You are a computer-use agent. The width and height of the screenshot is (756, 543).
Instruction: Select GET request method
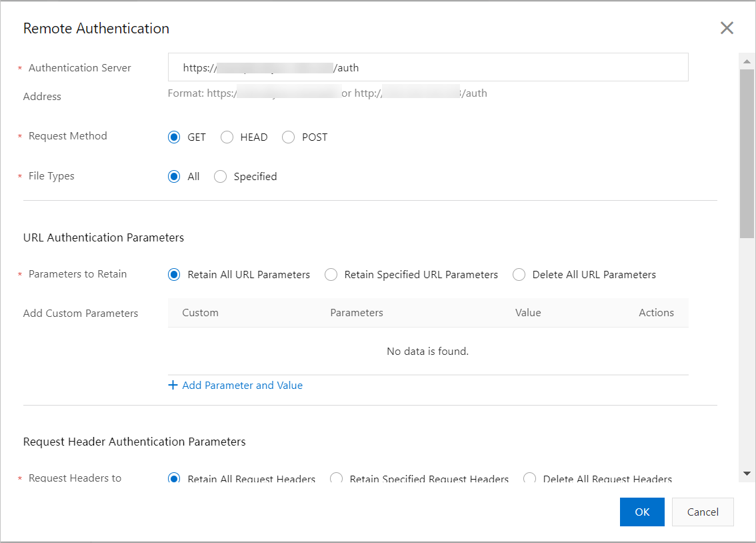tap(175, 137)
